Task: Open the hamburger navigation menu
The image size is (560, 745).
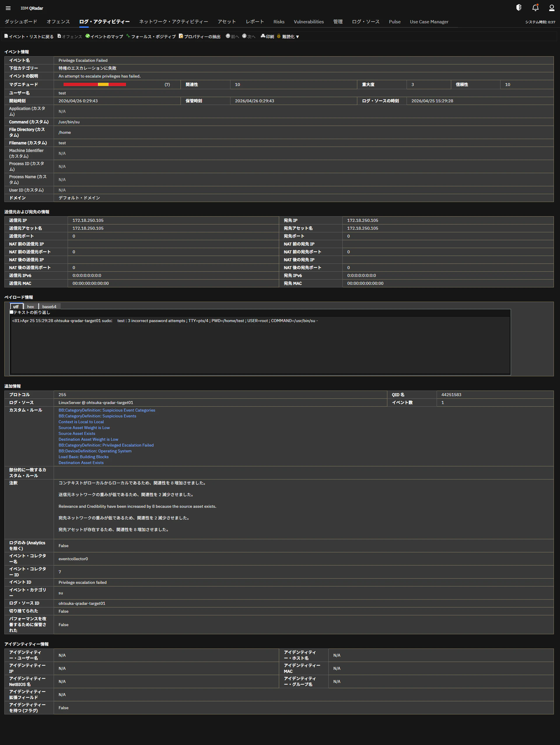Action: tap(8, 8)
